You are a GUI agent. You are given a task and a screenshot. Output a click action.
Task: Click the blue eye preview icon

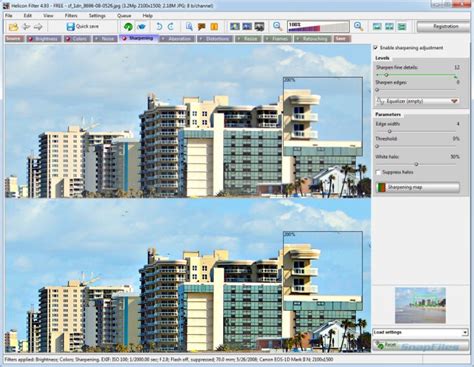coord(142,27)
